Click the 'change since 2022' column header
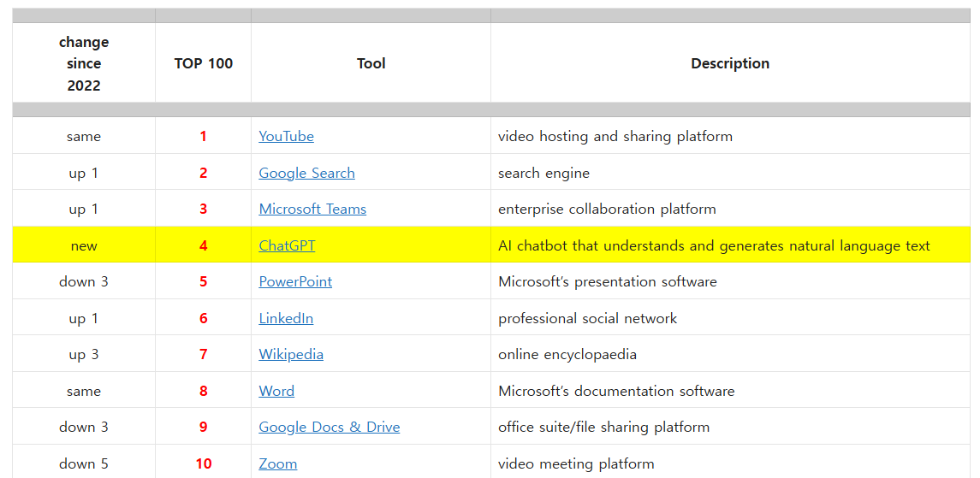 tap(84, 63)
